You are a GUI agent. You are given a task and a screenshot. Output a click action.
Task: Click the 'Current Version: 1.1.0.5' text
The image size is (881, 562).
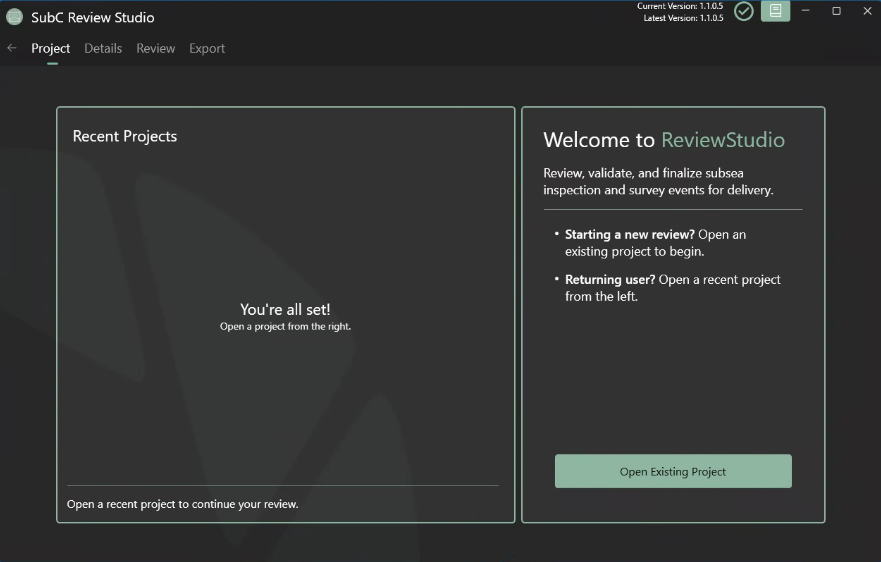pyautogui.click(x=680, y=6)
